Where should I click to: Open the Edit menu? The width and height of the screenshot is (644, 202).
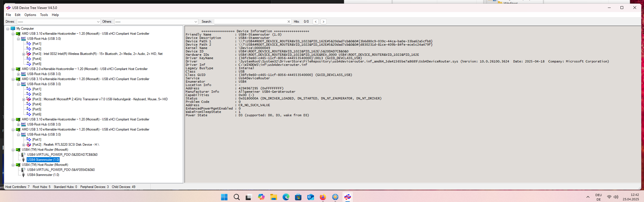[x=18, y=15]
